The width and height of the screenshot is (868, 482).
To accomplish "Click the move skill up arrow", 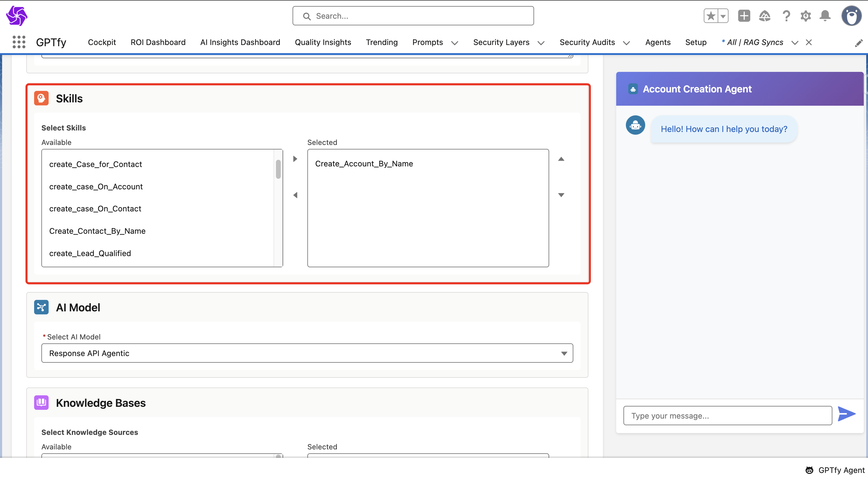I will (x=561, y=159).
